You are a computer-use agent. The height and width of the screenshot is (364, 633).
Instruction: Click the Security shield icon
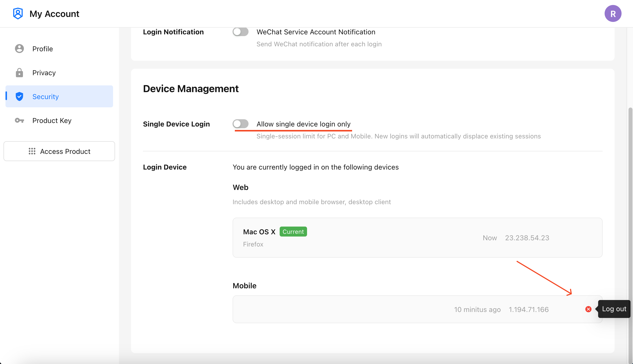19,97
